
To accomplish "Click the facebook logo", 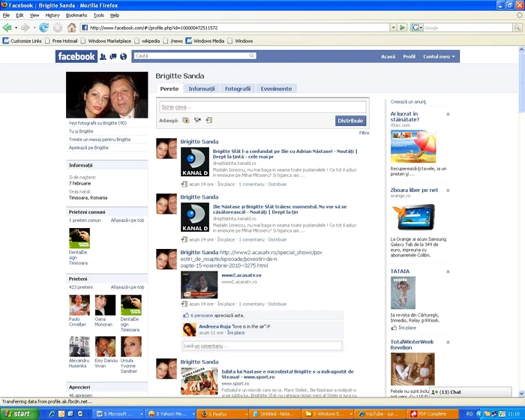I will (x=76, y=56).
